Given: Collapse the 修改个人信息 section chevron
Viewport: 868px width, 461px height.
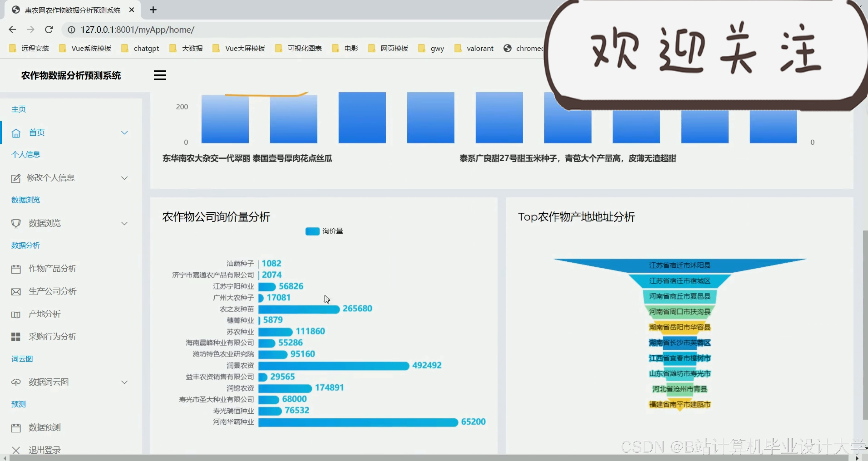Looking at the screenshot, I should (x=124, y=178).
